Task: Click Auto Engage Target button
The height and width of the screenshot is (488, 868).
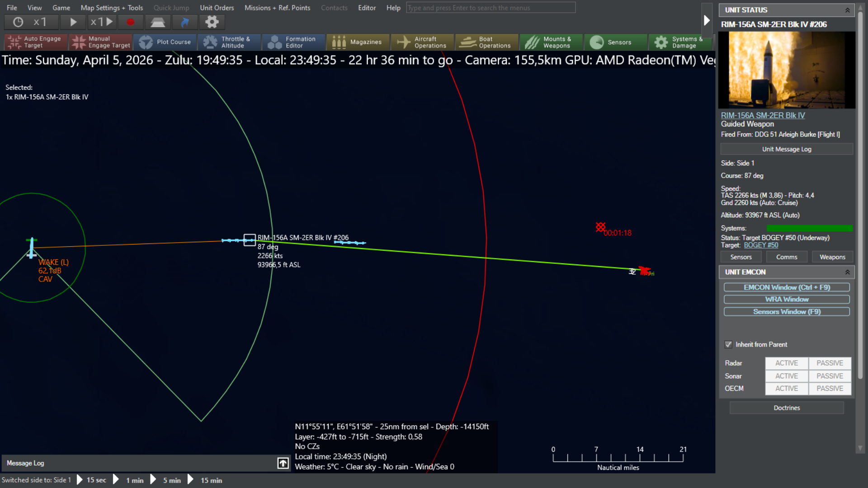Action: pos(36,42)
